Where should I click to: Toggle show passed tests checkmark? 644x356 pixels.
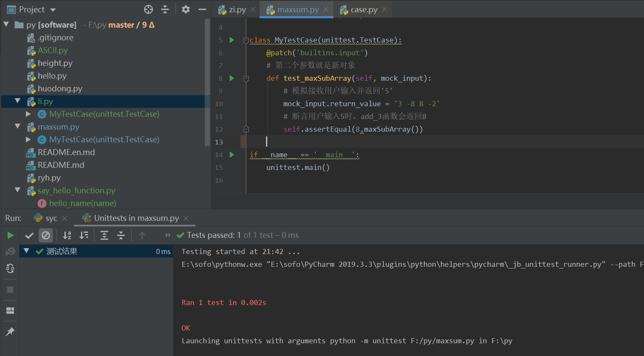(x=29, y=235)
